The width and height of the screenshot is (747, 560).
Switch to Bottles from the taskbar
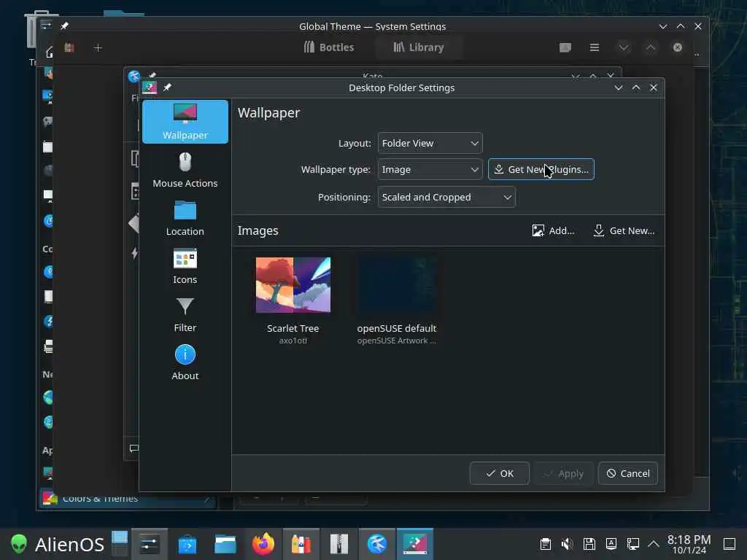(301, 544)
